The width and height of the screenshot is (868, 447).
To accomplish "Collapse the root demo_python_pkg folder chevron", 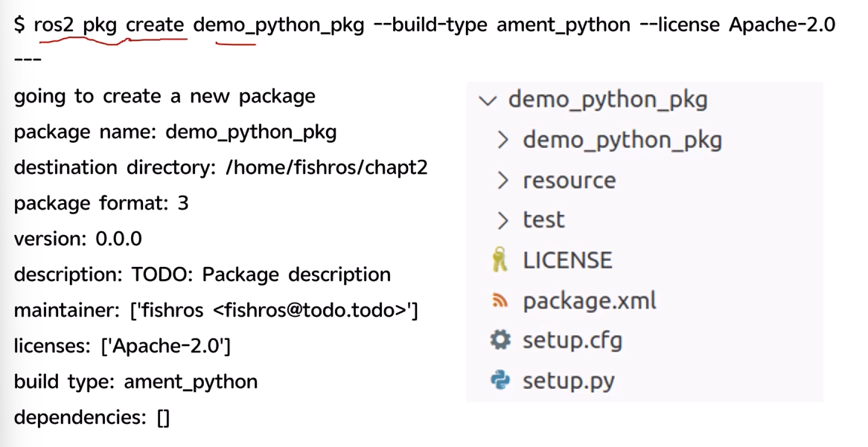I will 487,100.
